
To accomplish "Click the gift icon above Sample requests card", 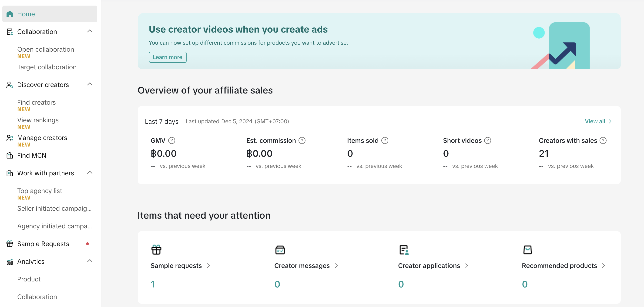I will pyautogui.click(x=156, y=250).
